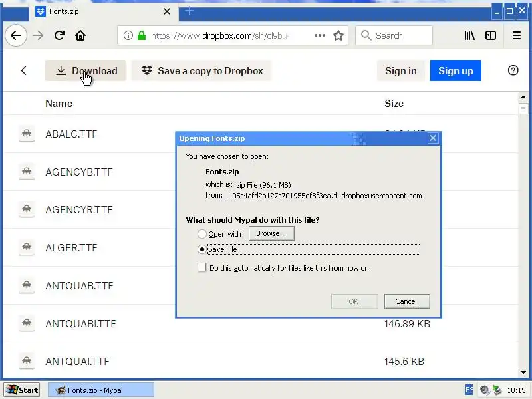Click the ANTQUABI.TTF file icon
The width and height of the screenshot is (532, 399).
27,323
